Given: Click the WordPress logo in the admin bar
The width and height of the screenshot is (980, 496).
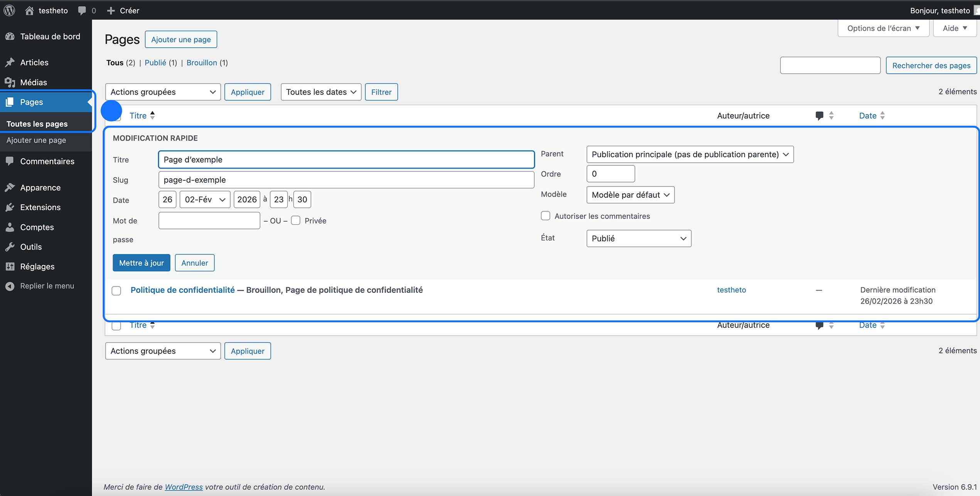Looking at the screenshot, I should 9,10.
